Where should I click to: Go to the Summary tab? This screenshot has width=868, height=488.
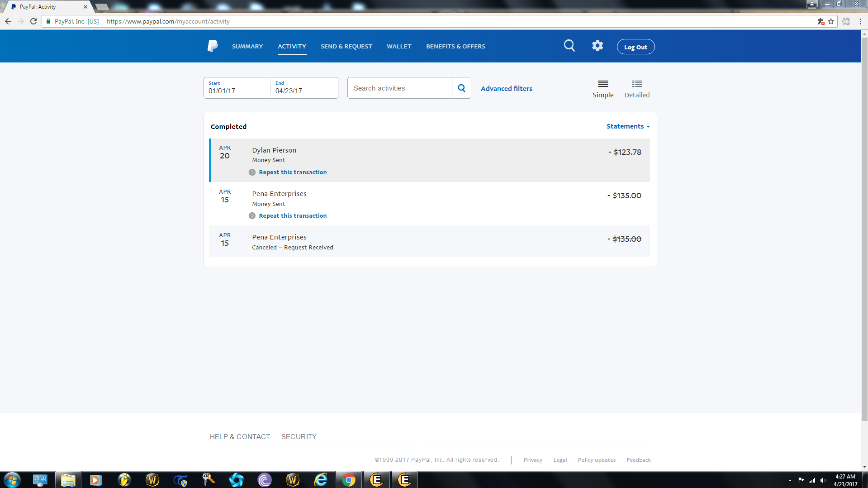(247, 46)
